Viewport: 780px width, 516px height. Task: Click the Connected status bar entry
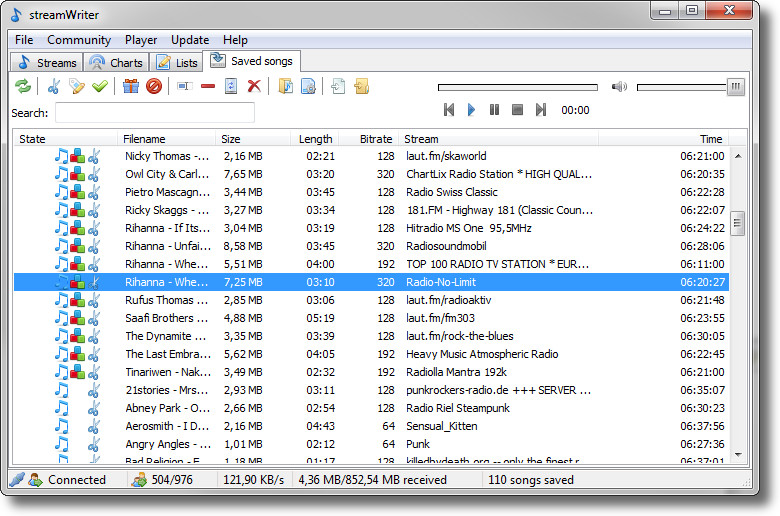pyautogui.click(x=77, y=480)
